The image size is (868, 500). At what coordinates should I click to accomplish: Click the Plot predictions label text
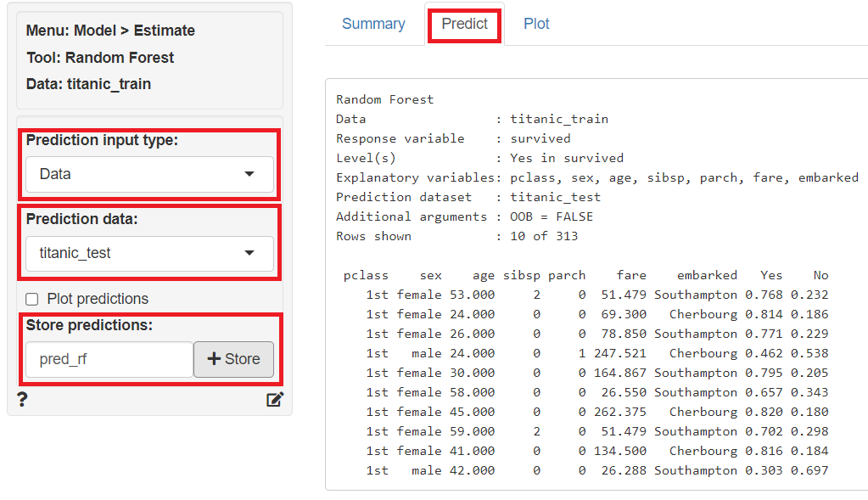point(98,299)
